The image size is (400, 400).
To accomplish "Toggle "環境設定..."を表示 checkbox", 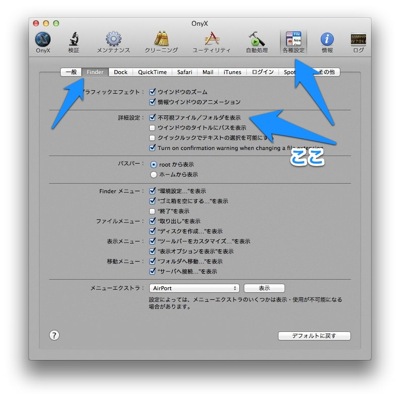I will [x=152, y=191].
